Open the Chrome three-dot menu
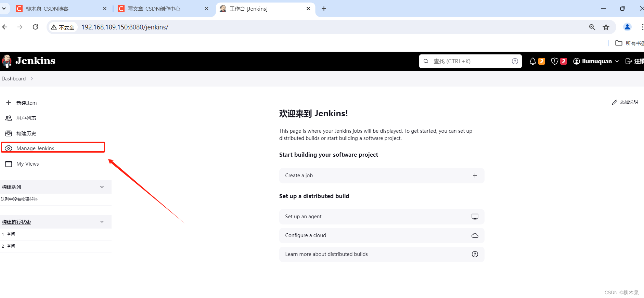644x298 pixels. (642, 27)
